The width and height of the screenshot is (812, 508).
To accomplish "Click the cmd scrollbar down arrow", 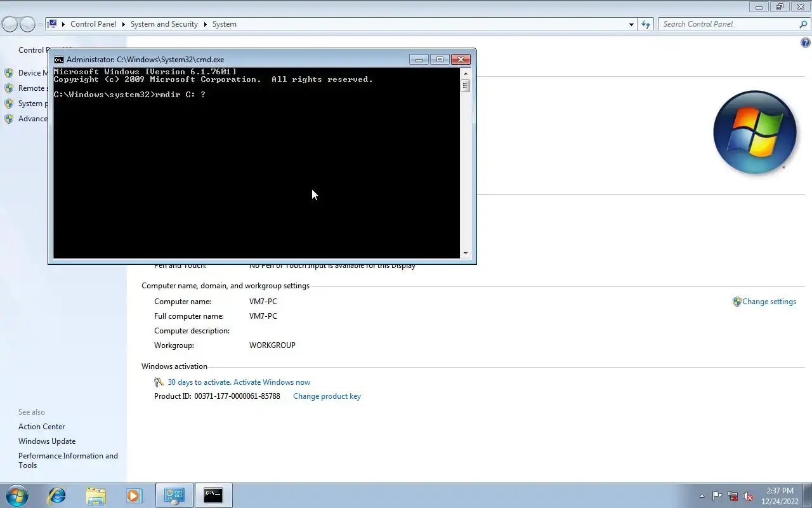I will [466, 253].
